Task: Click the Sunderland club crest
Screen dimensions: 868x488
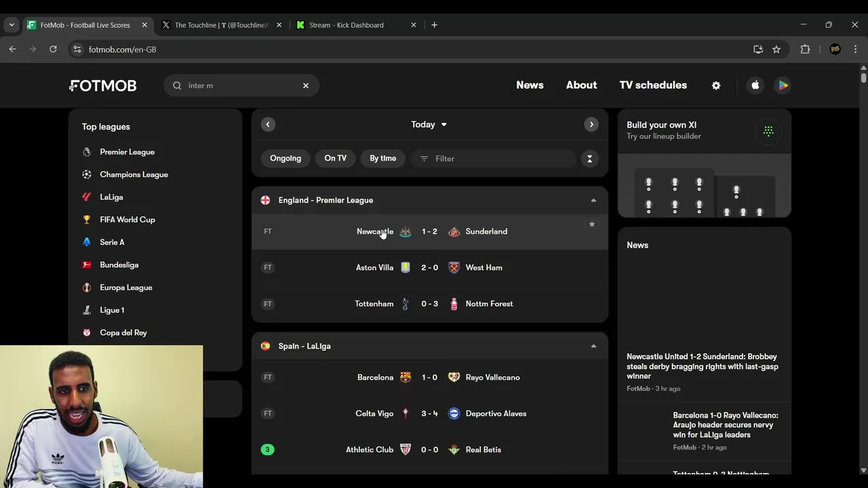Action: (454, 232)
